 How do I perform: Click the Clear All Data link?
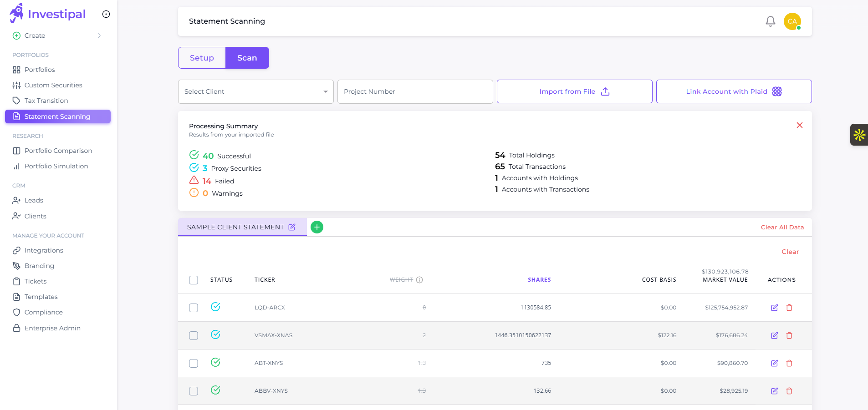point(782,227)
